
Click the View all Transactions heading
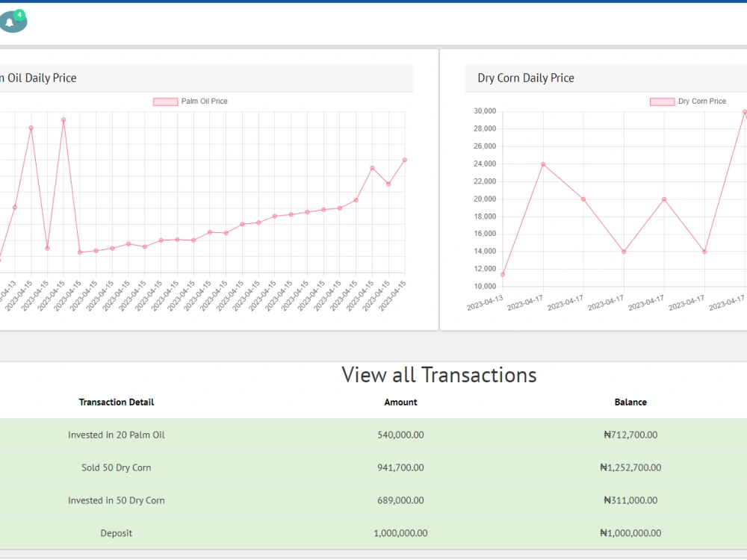pos(438,375)
